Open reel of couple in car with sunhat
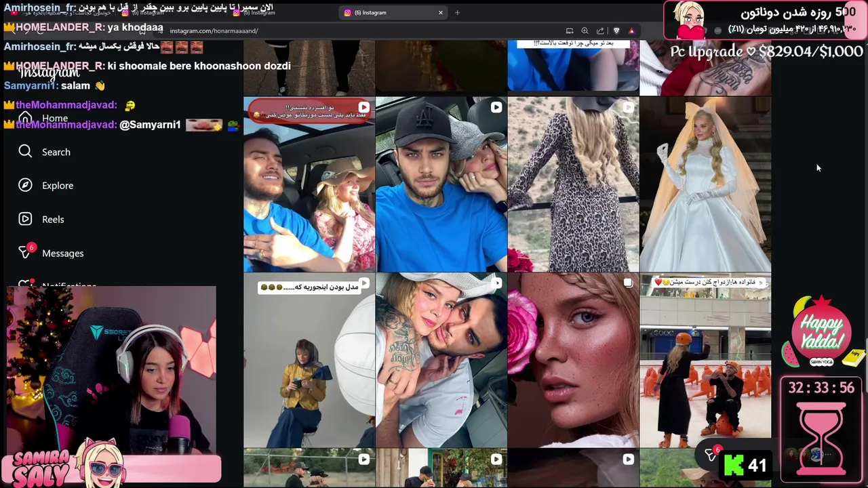The height and width of the screenshot is (488, 868). pyautogui.click(x=309, y=184)
